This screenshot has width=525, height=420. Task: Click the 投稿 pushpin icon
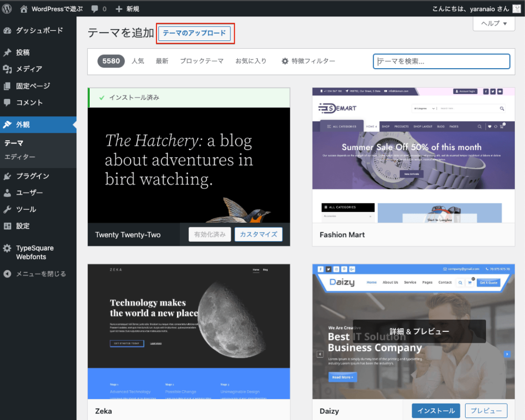click(x=7, y=52)
